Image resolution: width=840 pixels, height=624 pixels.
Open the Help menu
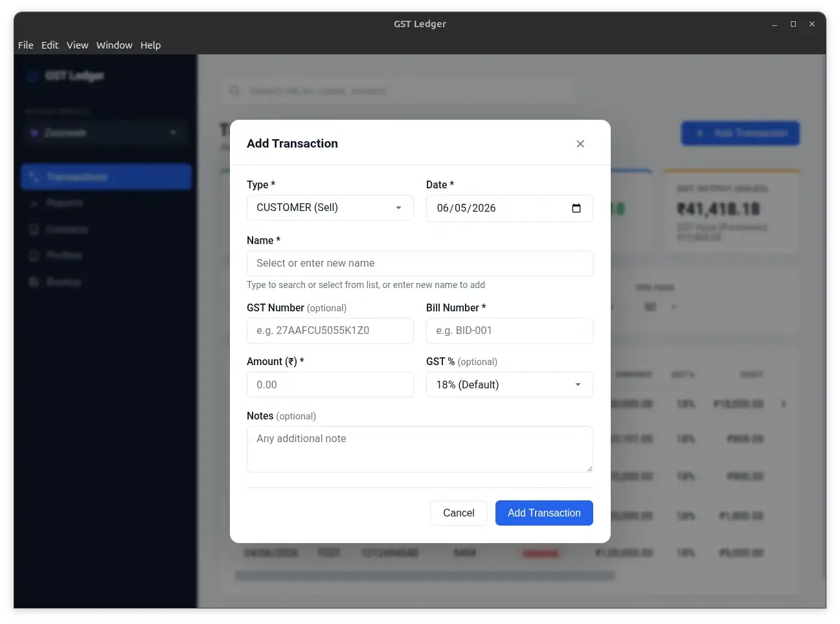150,45
